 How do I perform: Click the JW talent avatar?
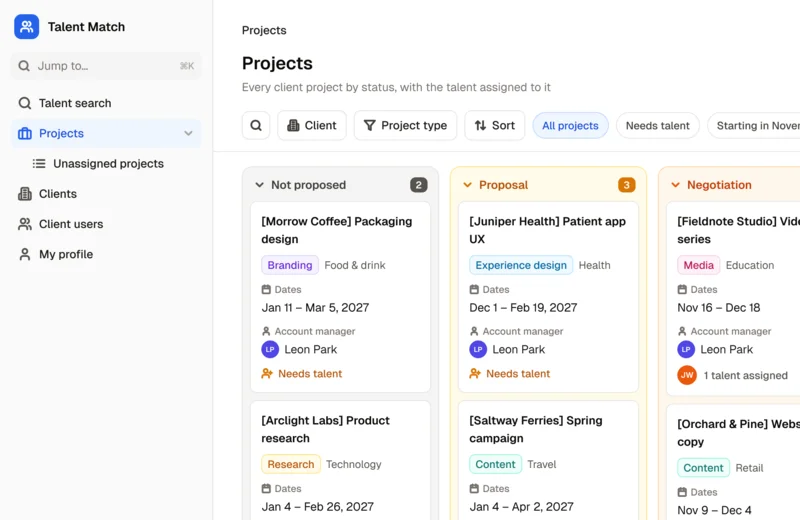pyautogui.click(x=687, y=375)
